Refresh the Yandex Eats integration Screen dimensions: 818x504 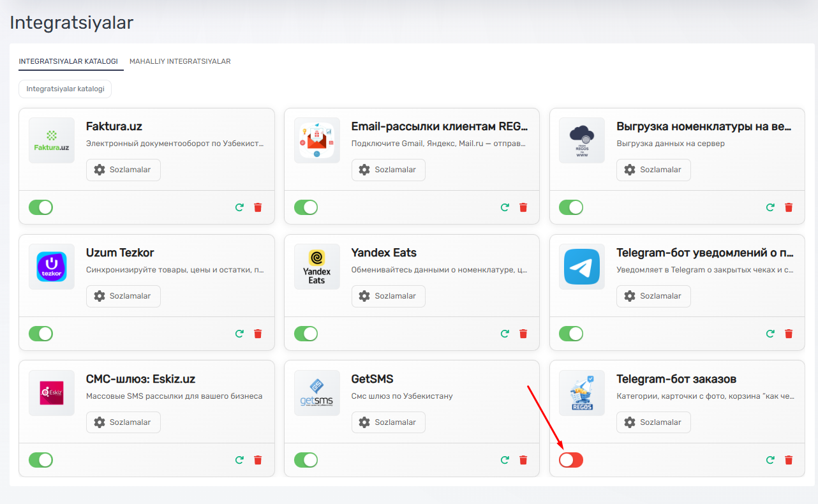[505, 334]
